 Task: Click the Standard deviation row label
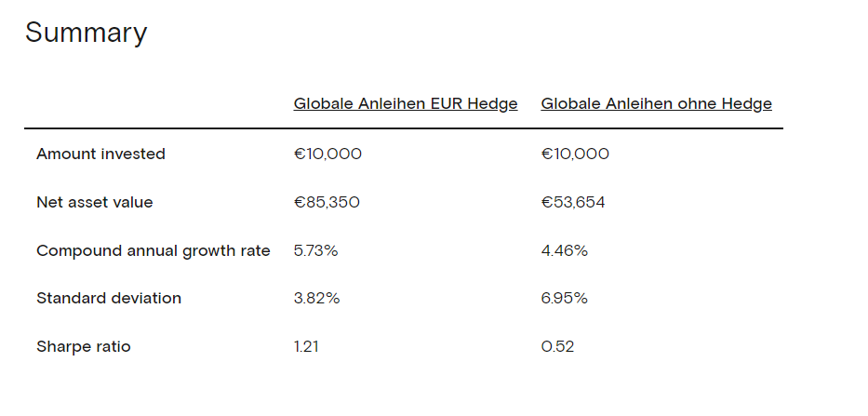[x=109, y=299]
